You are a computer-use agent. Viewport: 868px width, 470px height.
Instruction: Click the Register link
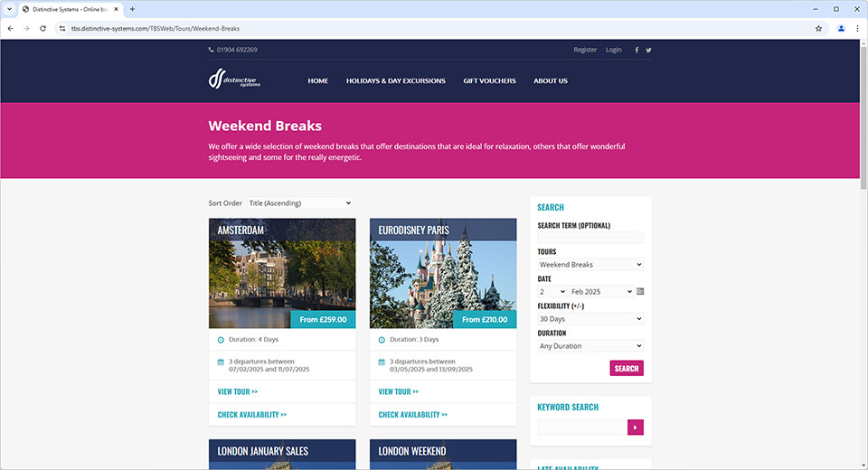585,50
